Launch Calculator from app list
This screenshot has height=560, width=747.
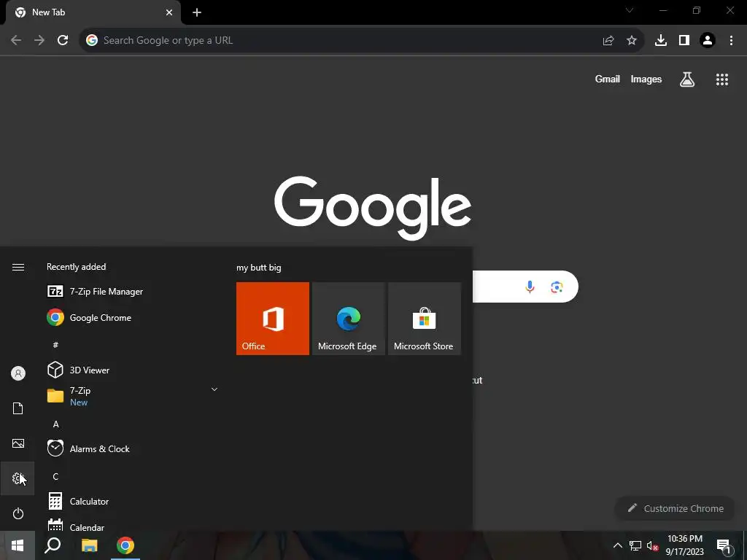[79, 502]
